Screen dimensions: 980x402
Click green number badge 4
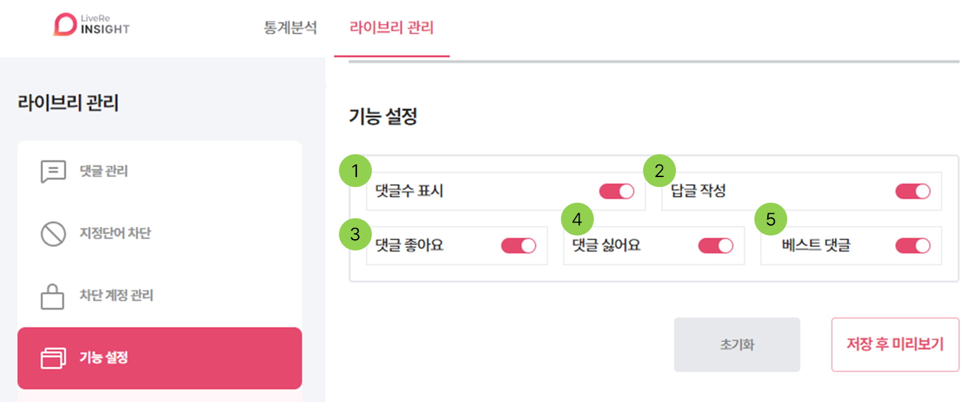pyautogui.click(x=577, y=219)
